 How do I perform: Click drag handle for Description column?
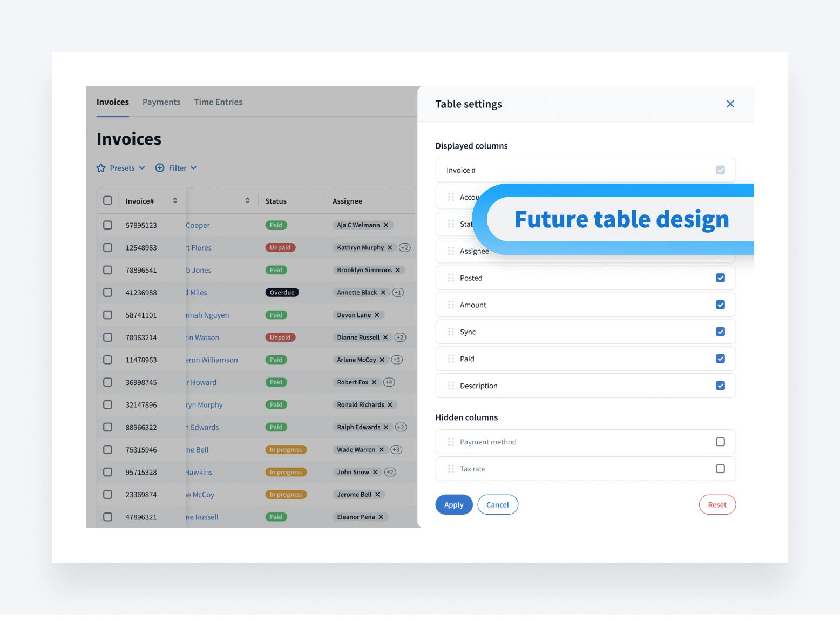pyautogui.click(x=451, y=386)
